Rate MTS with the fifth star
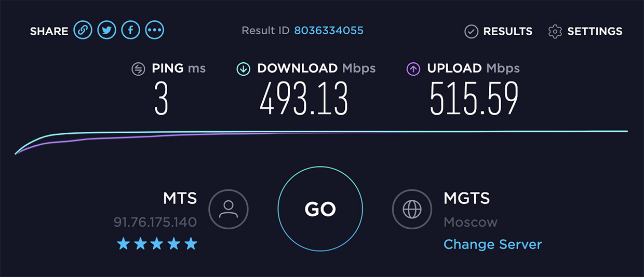This screenshot has height=277, width=644. pyautogui.click(x=191, y=243)
